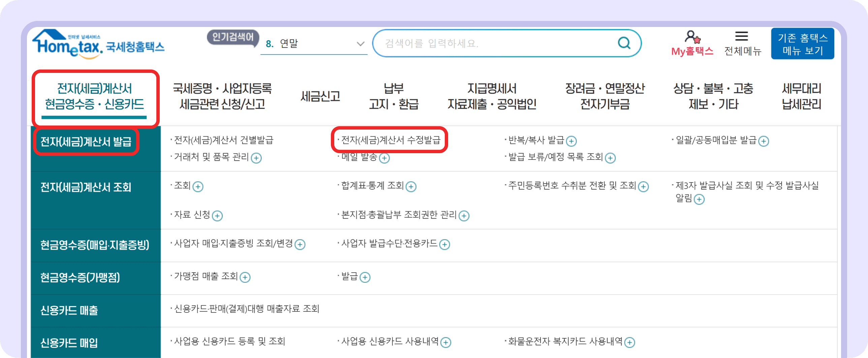Open the 인기검색어 dropdown showing 연말
The image size is (868, 358).
[360, 43]
